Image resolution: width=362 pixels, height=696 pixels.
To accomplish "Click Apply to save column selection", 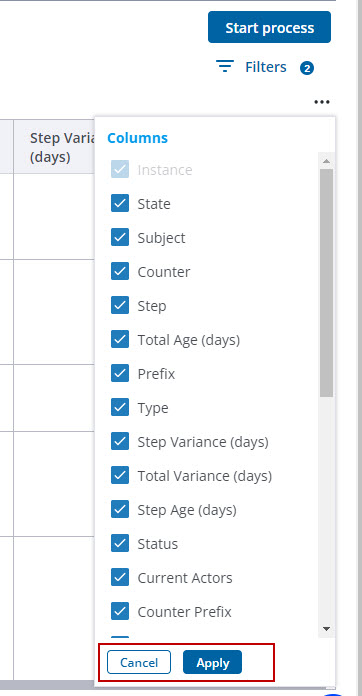I will click(212, 662).
